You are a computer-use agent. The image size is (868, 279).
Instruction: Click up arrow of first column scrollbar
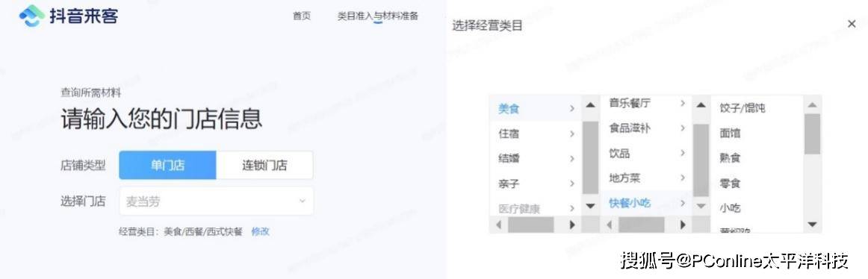591,104
